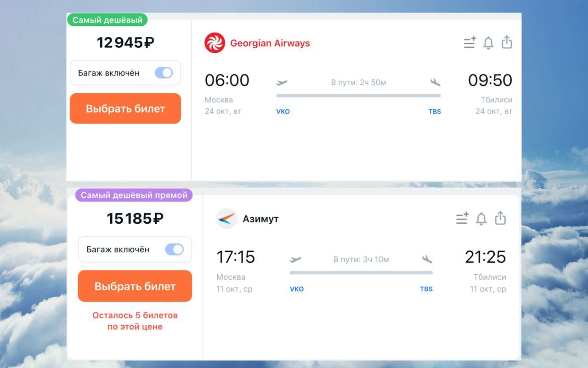The height and width of the screenshot is (368, 588).
Task: Click the Азимут flight duration bar
Action: click(x=361, y=272)
